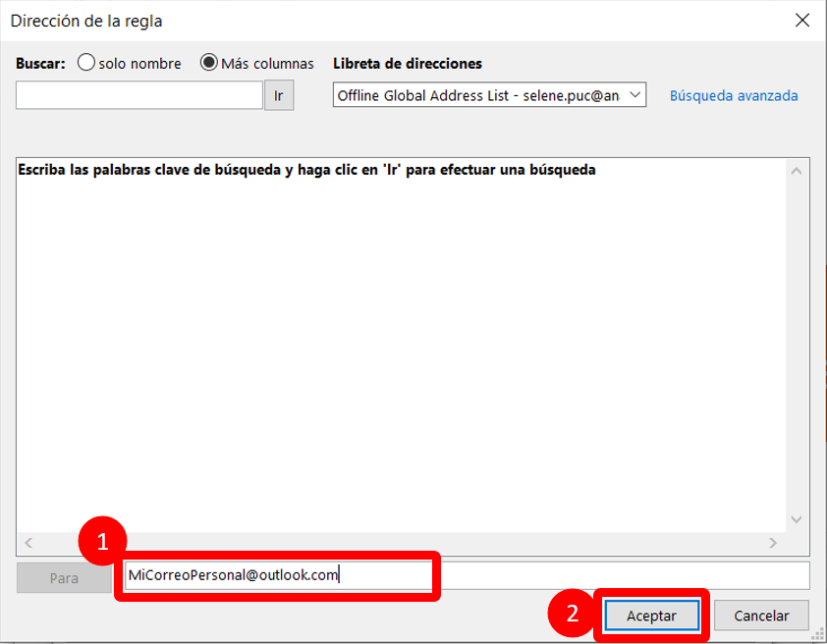Click the results list scroll-down arrow
Screen dimensions: 827x644
pyautogui.click(x=797, y=520)
